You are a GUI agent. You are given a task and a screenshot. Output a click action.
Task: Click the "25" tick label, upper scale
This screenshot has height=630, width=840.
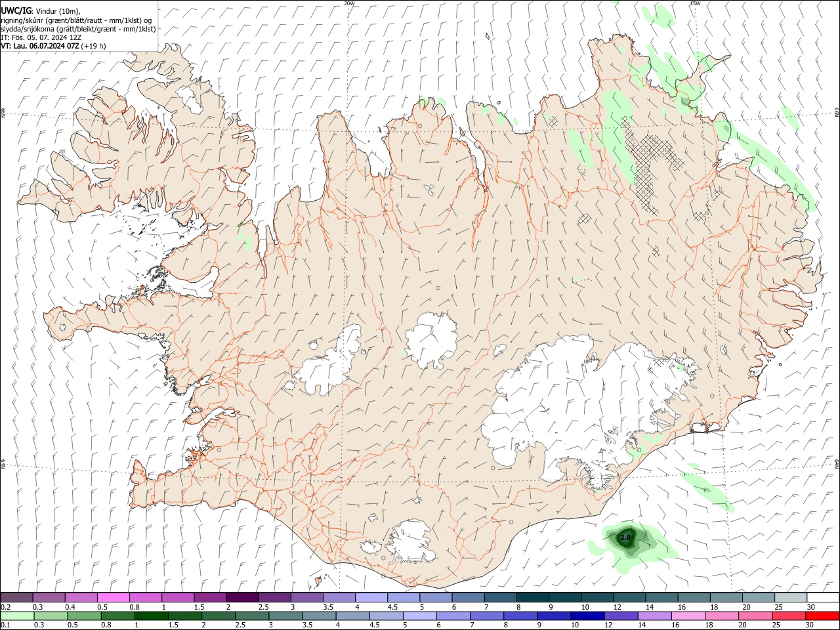pos(779,607)
